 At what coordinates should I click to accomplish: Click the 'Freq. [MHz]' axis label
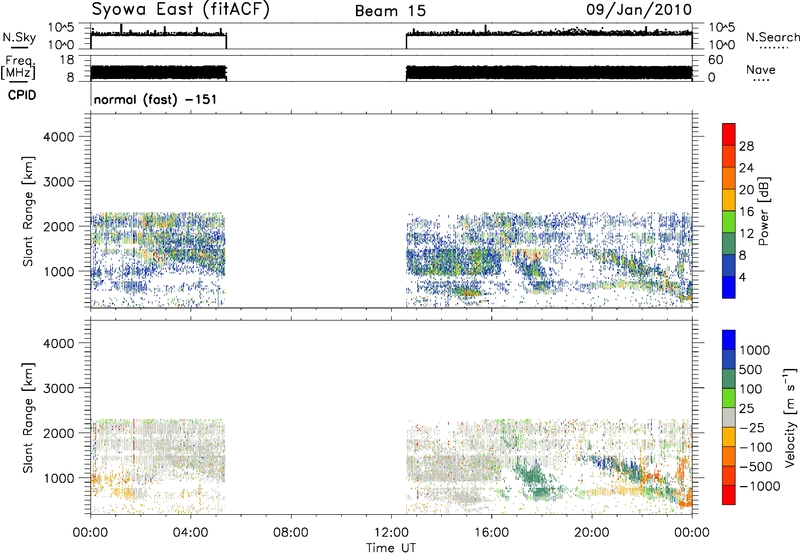pyautogui.click(x=18, y=67)
